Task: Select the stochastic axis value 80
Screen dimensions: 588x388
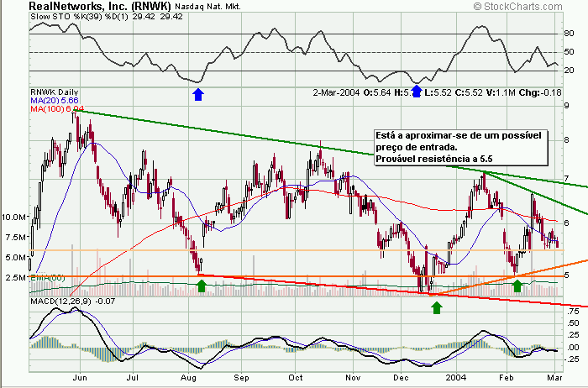Action: (x=569, y=34)
